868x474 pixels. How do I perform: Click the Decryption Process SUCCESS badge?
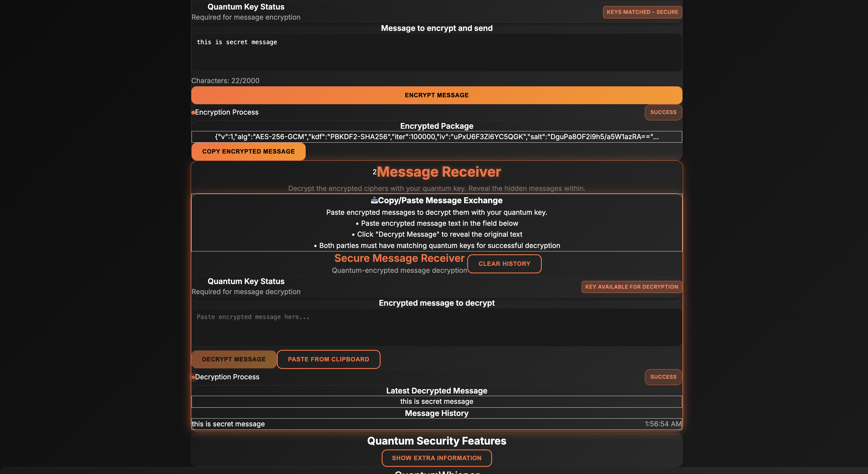[663, 377]
